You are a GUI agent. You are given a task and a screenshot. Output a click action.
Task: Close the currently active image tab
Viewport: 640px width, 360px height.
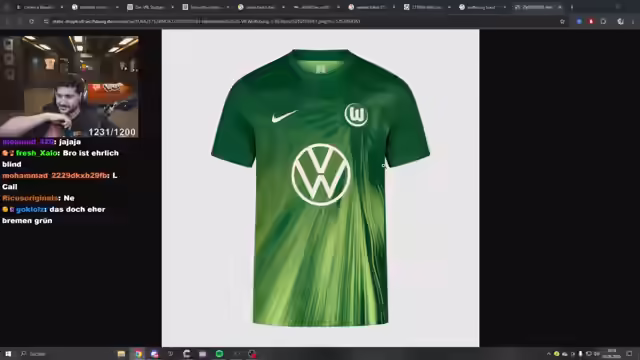coord(560,7)
